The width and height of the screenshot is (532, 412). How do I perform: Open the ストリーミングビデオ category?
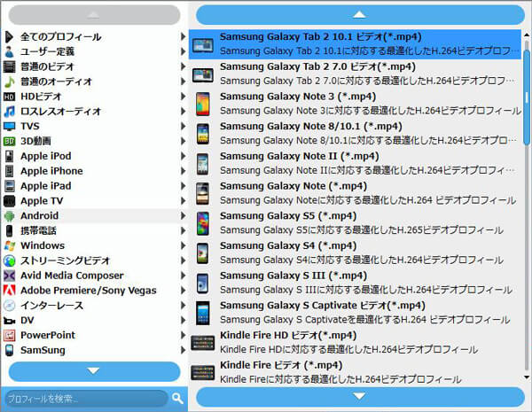tap(94, 260)
